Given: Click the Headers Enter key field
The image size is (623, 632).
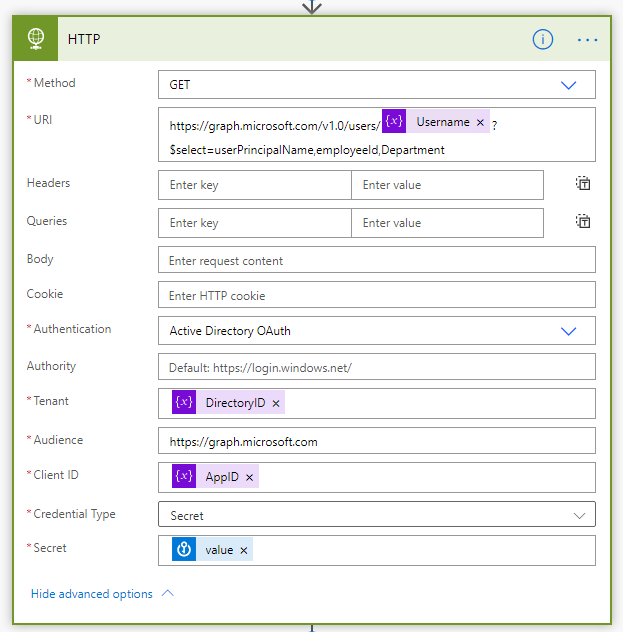Looking at the screenshot, I should (255, 185).
